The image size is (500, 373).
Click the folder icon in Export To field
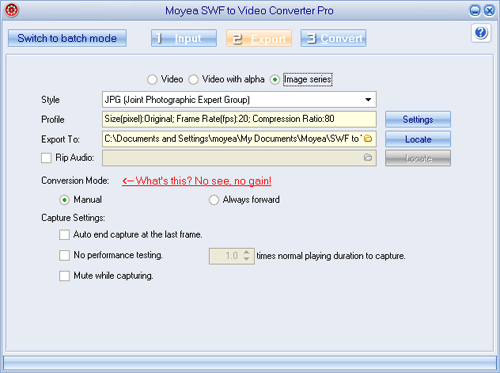tap(368, 138)
